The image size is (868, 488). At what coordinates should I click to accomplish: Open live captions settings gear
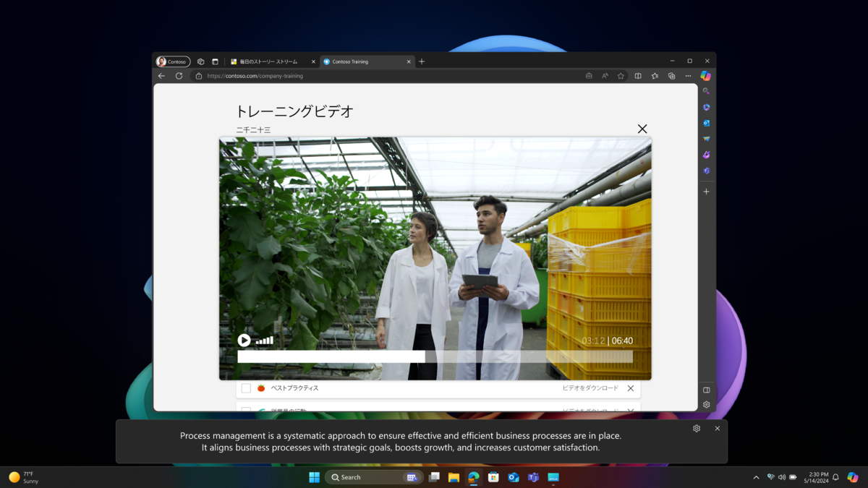click(697, 429)
